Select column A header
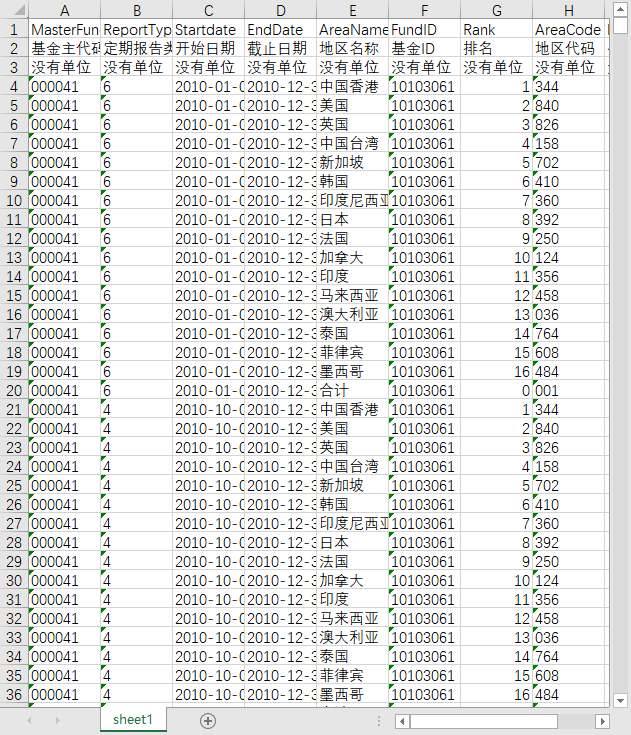The image size is (631, 735). point(65,10)
